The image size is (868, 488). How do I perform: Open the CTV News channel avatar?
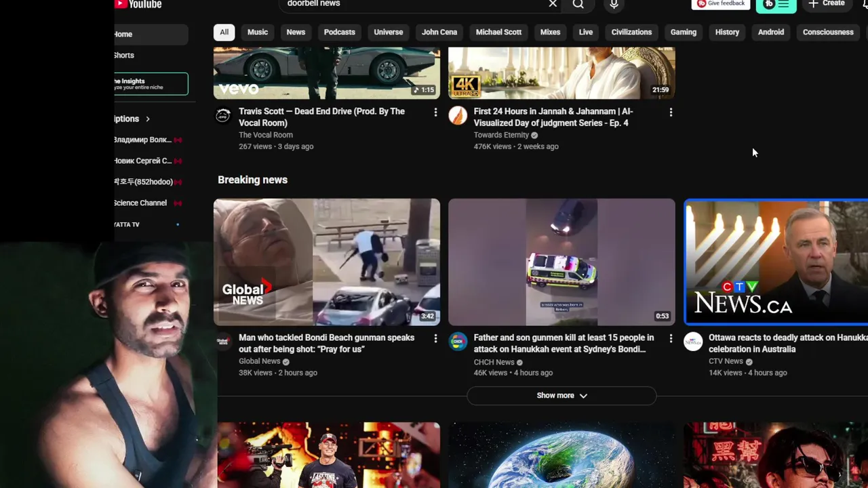point(693,342)
